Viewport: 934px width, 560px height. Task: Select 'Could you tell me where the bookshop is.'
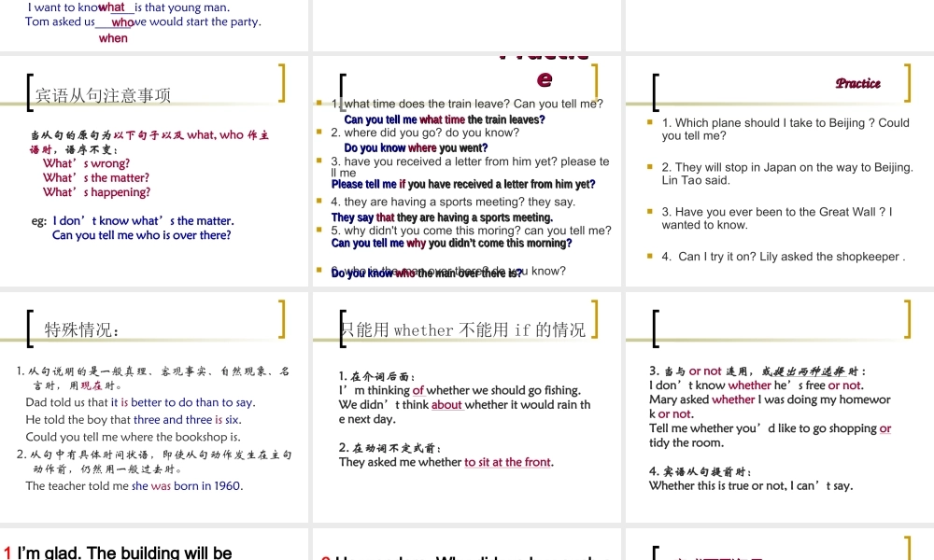(133, 437)
